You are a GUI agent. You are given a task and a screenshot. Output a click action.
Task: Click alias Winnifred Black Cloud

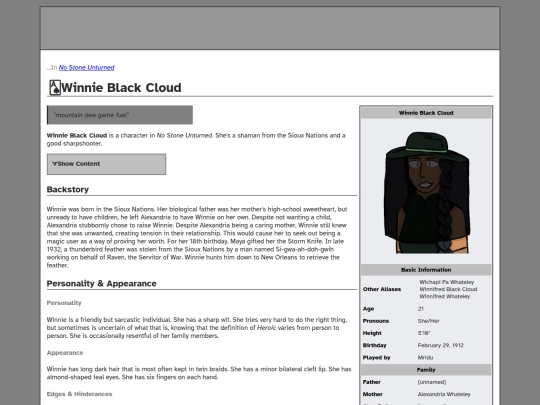[448, 289]
